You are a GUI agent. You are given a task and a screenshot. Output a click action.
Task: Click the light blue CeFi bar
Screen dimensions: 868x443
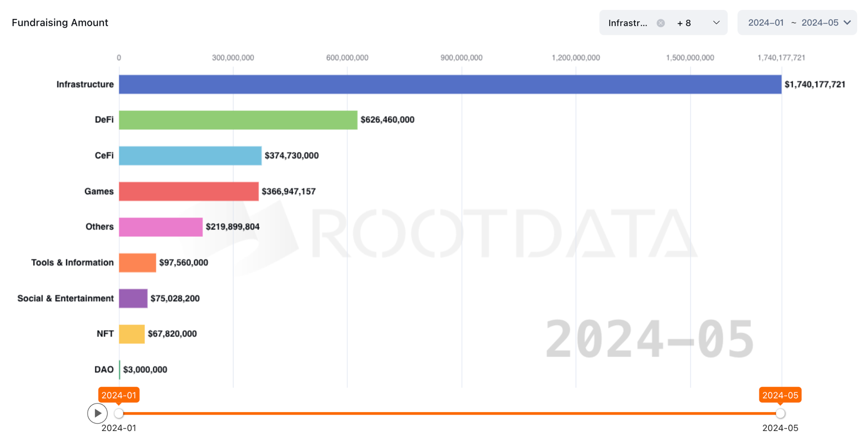pos(190,156)
